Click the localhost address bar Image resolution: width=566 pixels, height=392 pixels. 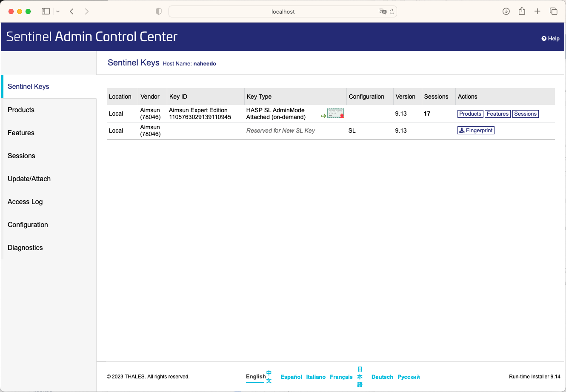pos(283,12)
